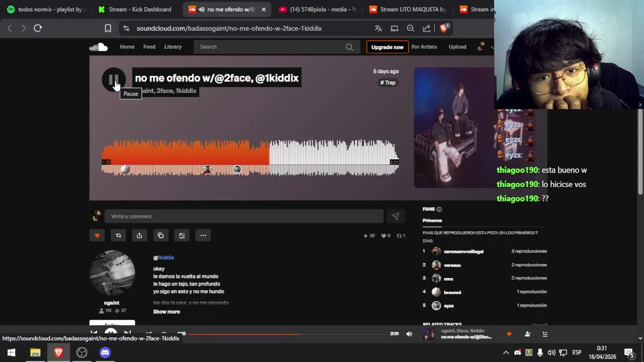The image size is (644, 362).
Task: Click the Write a comment field
Action: pos(244,216)
